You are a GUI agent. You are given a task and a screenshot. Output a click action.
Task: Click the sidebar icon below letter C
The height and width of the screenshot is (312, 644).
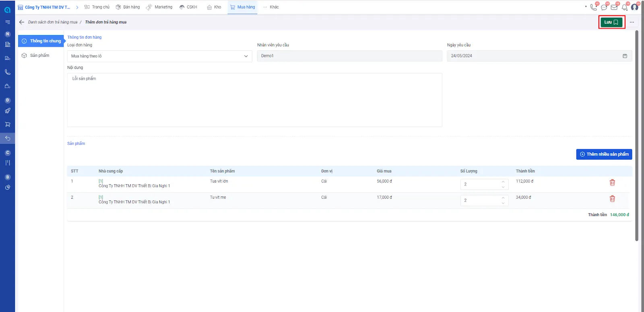(7, 163)
